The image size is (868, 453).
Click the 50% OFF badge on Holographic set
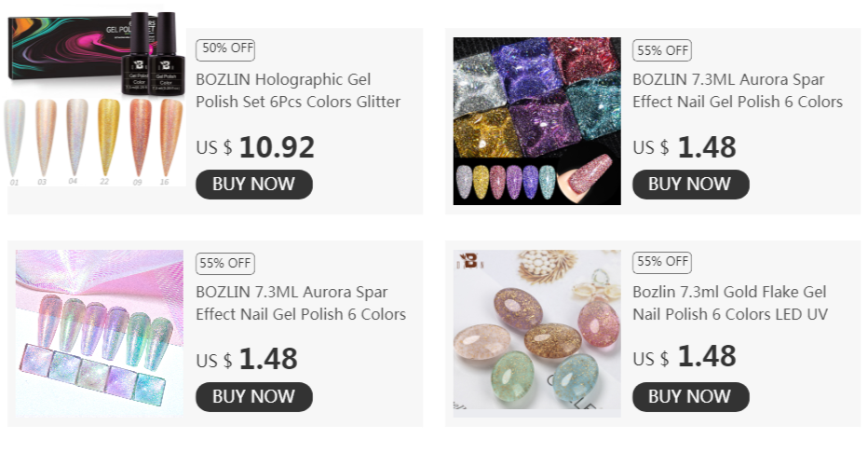tap(225, 49)
